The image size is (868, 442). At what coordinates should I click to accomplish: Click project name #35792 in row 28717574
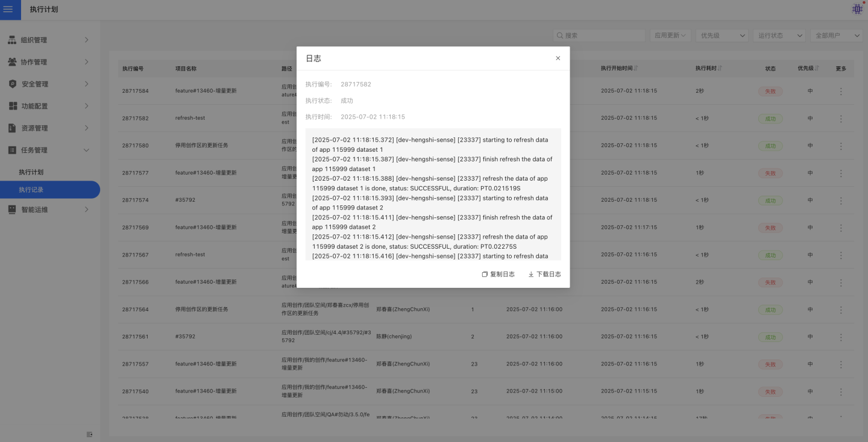tap(185, 200)
